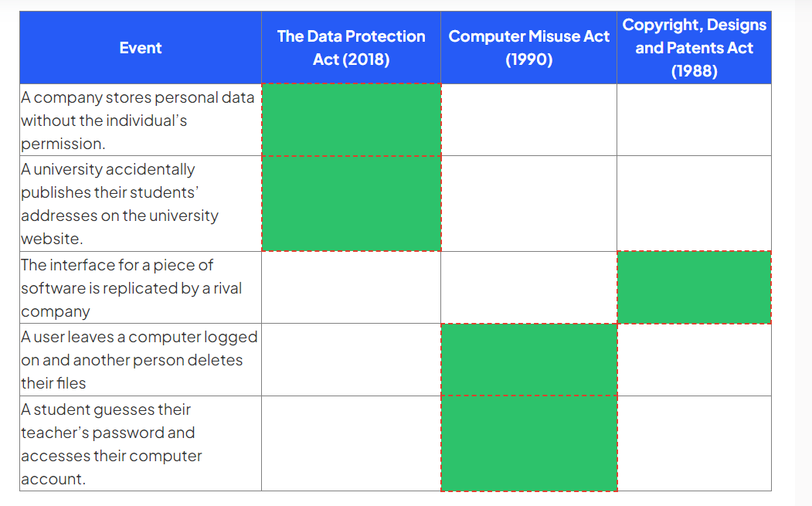Click green Computer Misuse cell for password row

pos(528,444)
